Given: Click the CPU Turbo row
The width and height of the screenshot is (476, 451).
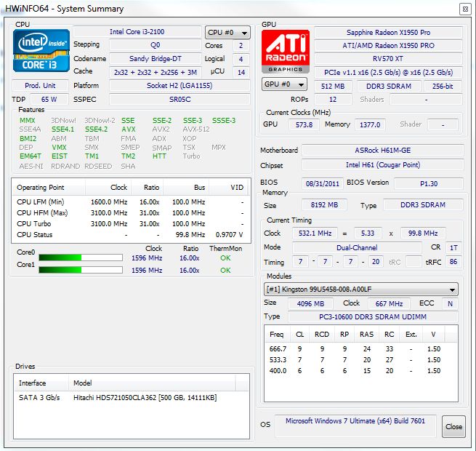Looking at the screenshot, I should [x=131, y=224].
